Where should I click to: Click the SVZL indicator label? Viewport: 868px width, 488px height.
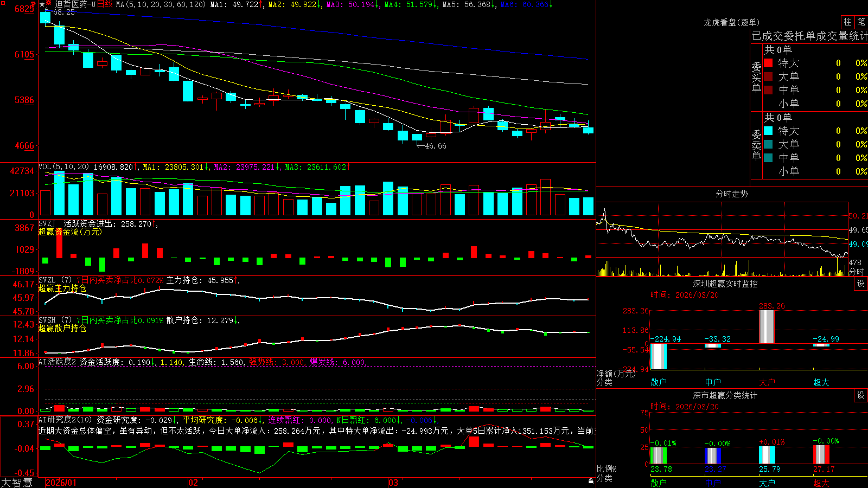click(x=47, y=280)
